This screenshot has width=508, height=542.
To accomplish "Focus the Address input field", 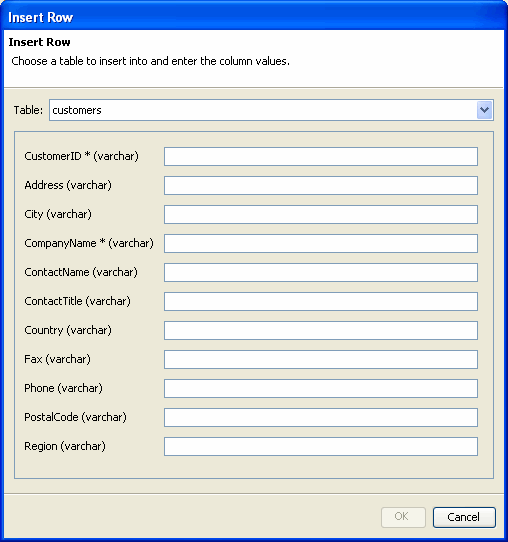I will click(321, 185).
